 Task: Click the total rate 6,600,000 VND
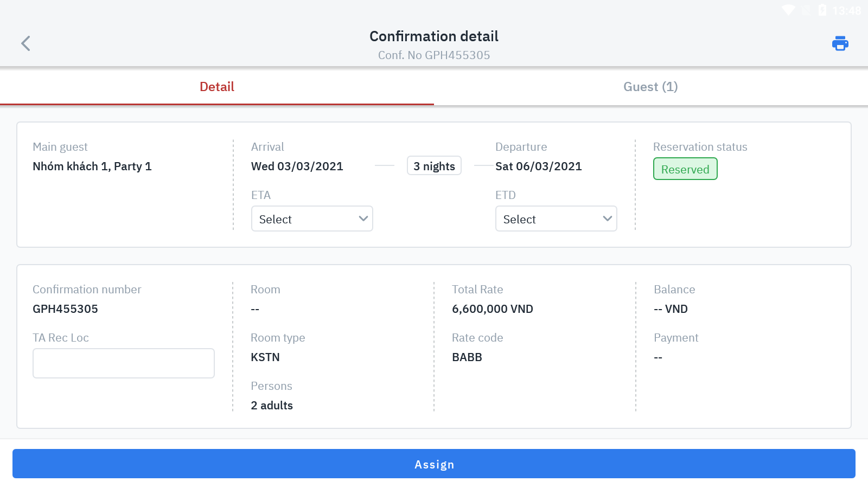coord(493,309)
